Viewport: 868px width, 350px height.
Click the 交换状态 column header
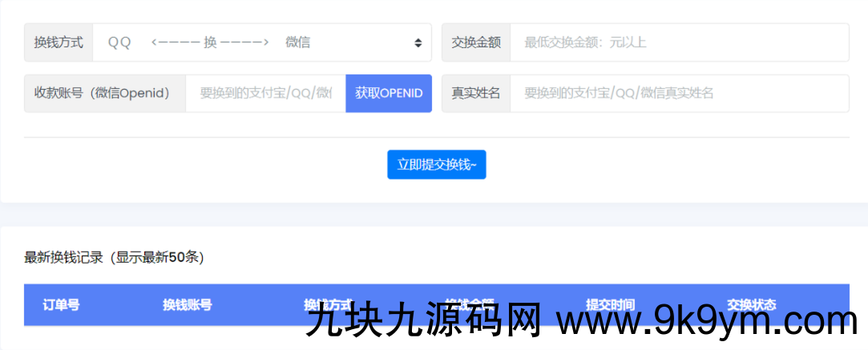click(x=751, y=304)
